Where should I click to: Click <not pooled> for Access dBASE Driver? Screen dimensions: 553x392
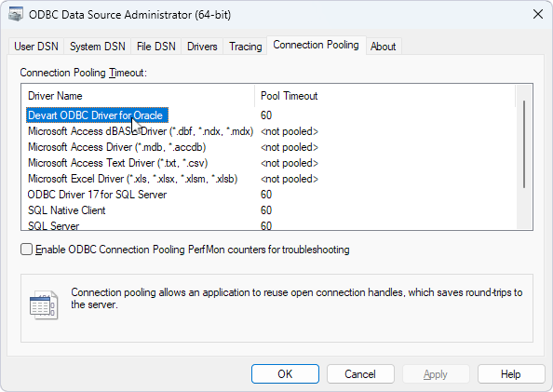pos(290,131)
